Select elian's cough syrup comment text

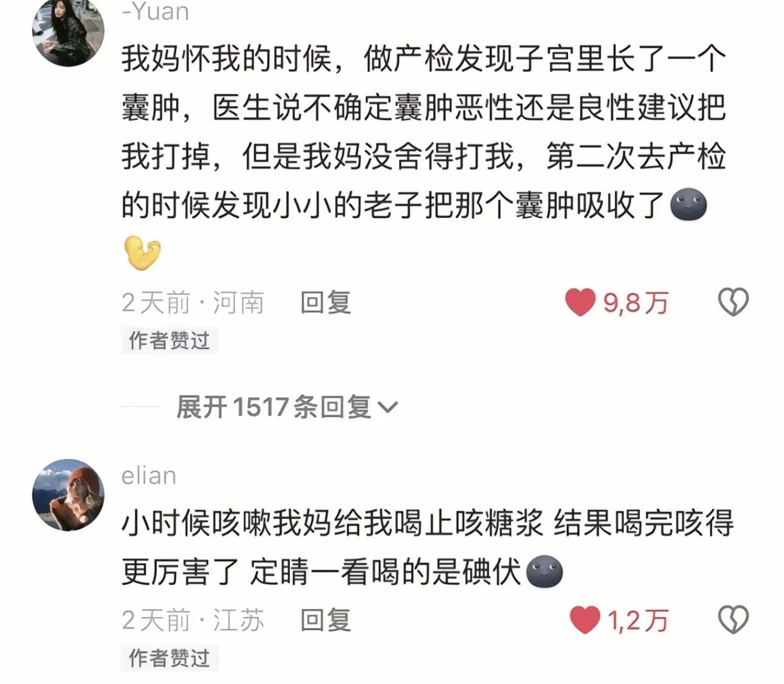point(427,548)
